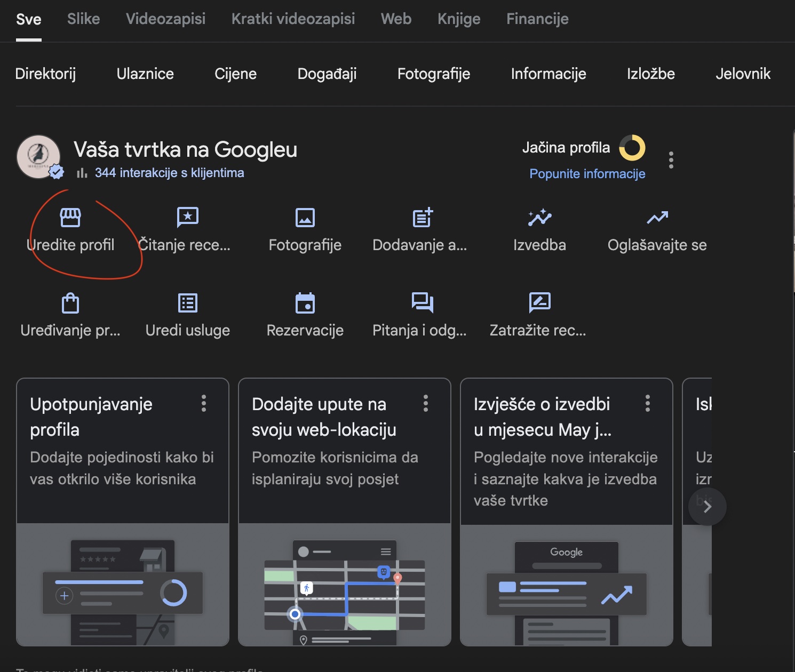Click Zatražite recenzije icon

[x=539, y=303]
